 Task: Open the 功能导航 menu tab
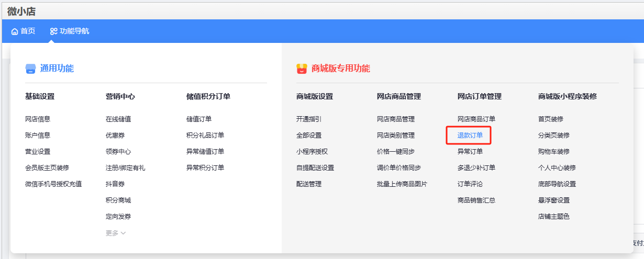[70, 31]
